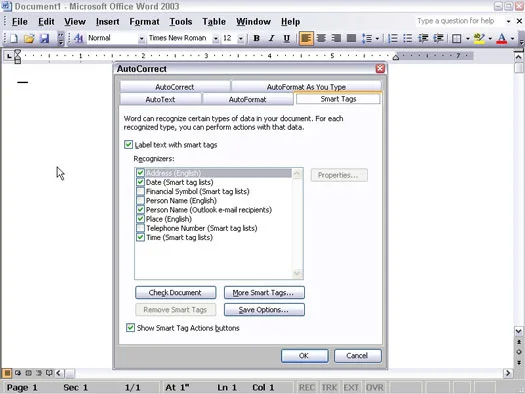Switch to the AutoText tab
The image size is (525, 394).
pos(160,99)
